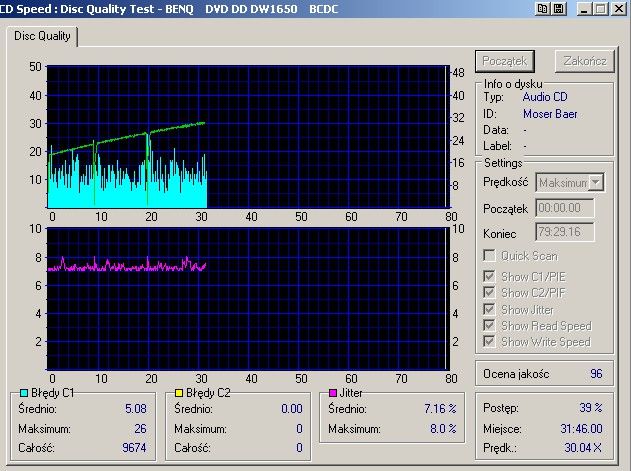
Task: Minimize the CD Speed window
Action: point(584,9)
